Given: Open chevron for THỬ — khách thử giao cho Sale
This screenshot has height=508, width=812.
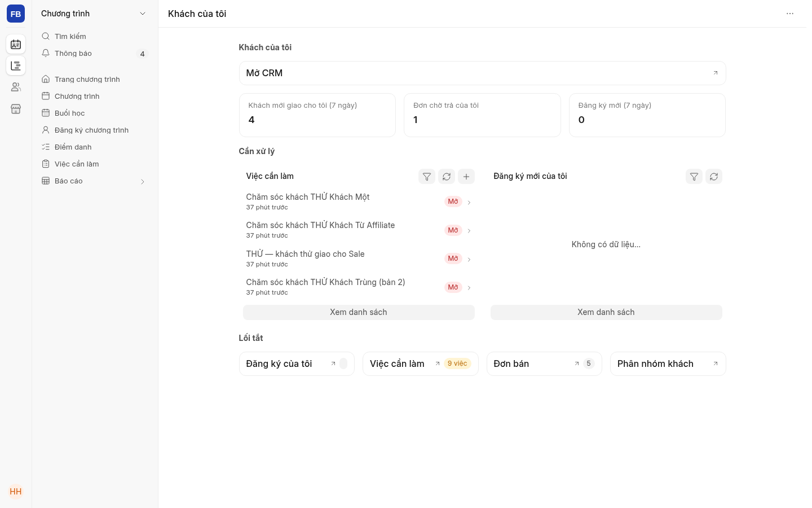Looking at the screenshot, I should click(469, 259).
